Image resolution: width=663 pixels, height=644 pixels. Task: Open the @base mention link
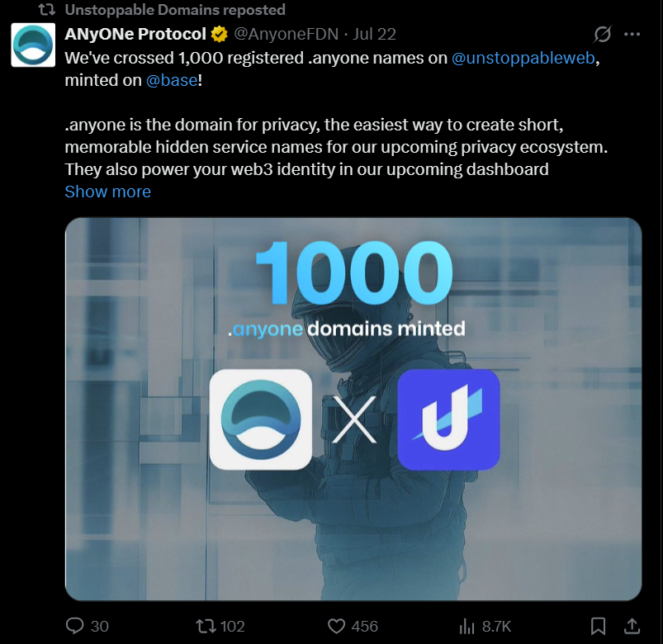(172, 81)
